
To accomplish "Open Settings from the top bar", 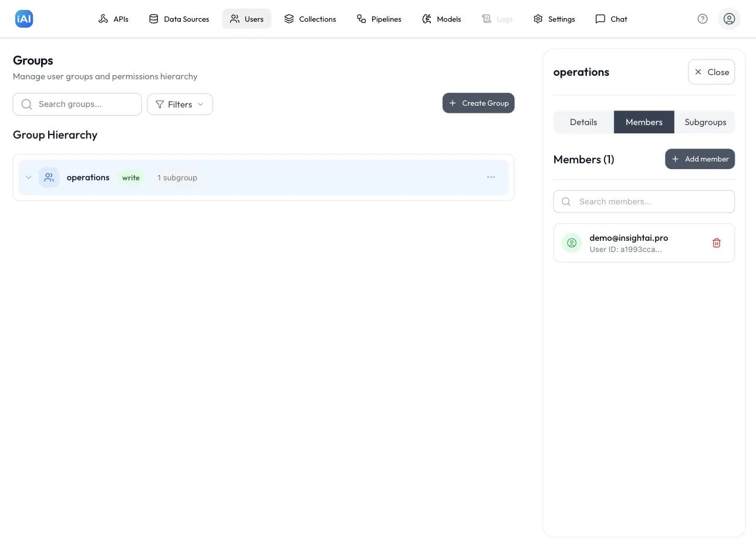I will point(554,19).
